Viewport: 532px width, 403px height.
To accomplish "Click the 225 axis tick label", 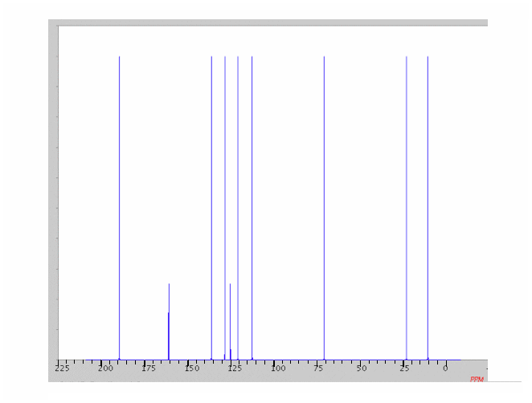I will coord(62,368).
